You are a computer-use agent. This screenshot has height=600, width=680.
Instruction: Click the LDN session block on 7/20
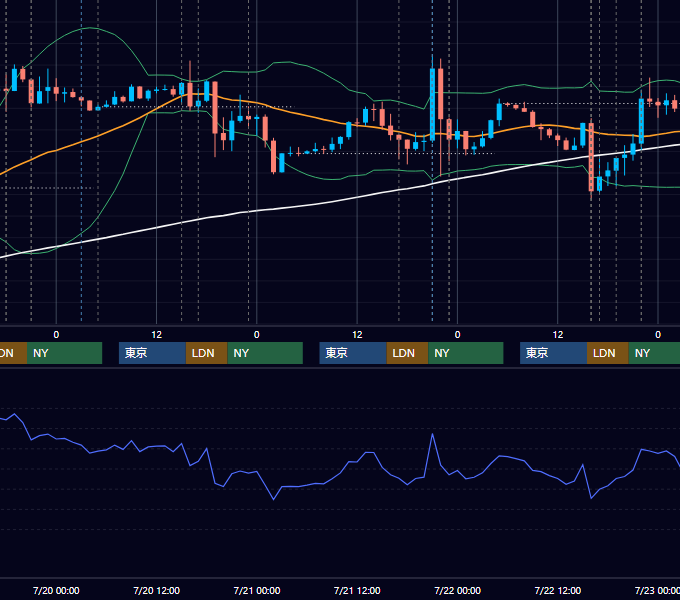pyautogui.click(x=206, y=353)
